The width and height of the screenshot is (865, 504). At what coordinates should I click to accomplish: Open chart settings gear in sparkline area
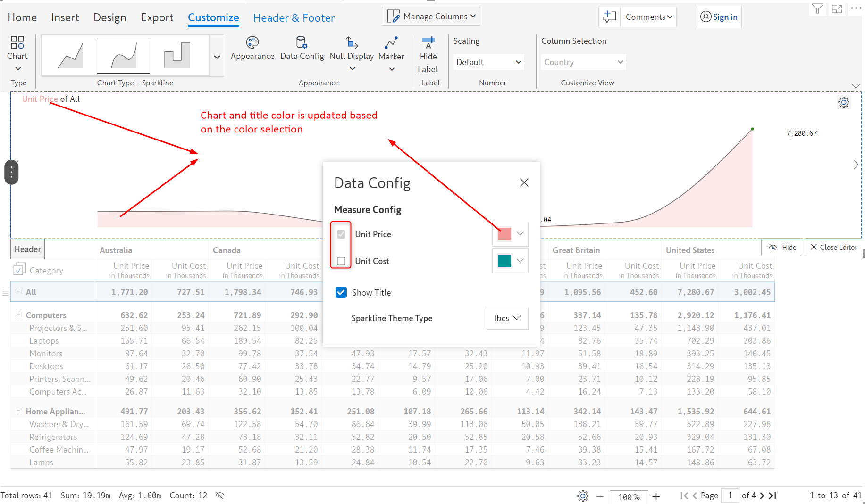pyautogui.click(x=843, y=102)
